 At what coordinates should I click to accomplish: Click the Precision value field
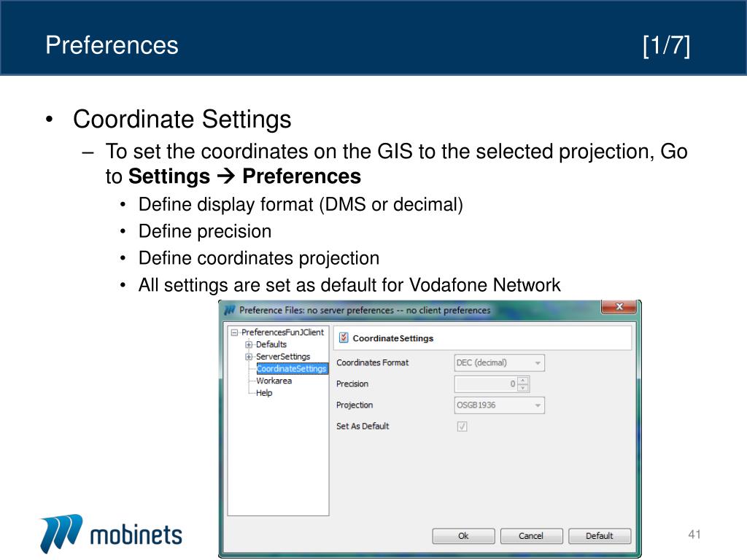487,384
